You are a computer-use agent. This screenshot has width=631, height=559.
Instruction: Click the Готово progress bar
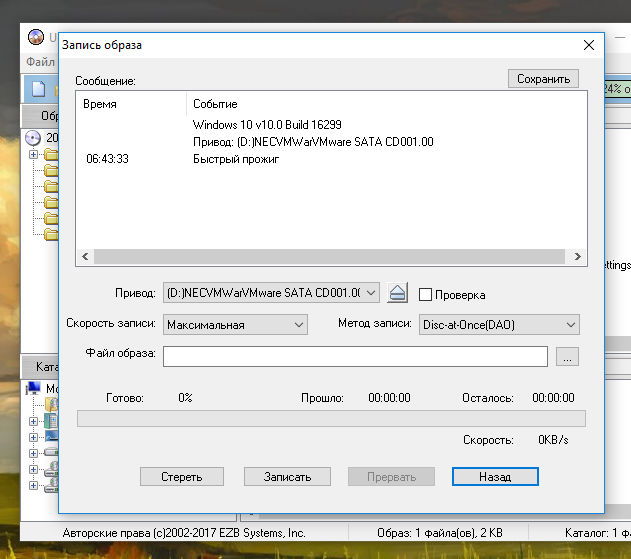pyautogui.click(x=331, y=419)
